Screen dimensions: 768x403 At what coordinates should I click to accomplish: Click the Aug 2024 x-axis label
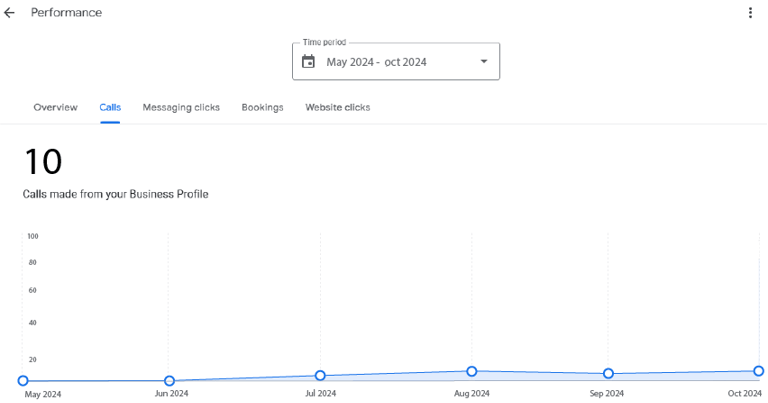pyautogui.click(x=471, y=394)
